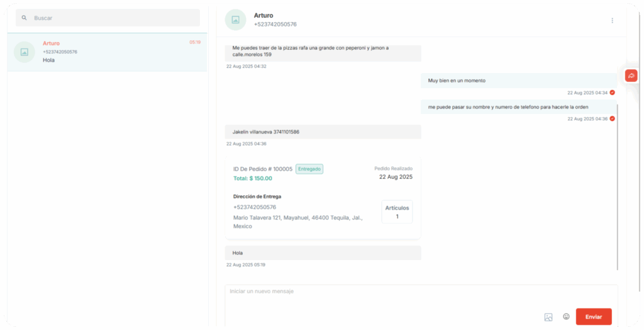644x330 pixels.
Task: Click order ID De Pedido # 100005
Action: point(263,169)
